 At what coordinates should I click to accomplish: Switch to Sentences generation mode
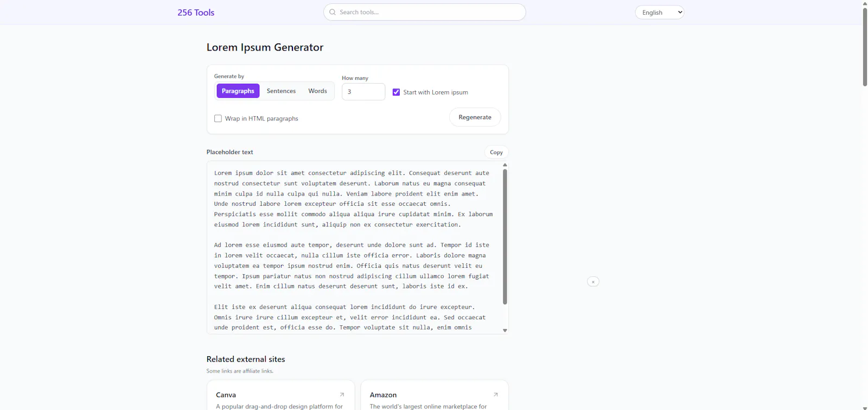pyautogui.click(x=281, y=91)
